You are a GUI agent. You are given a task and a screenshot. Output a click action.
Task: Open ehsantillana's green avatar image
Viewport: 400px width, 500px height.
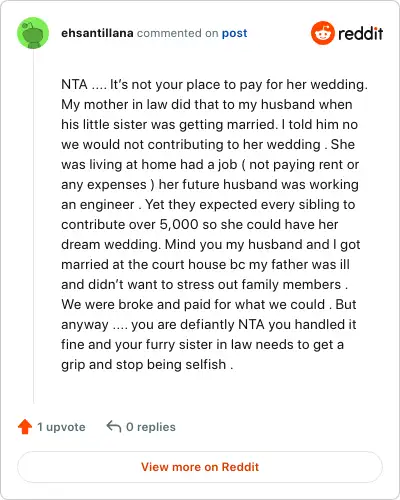click(x=33, y=33)
